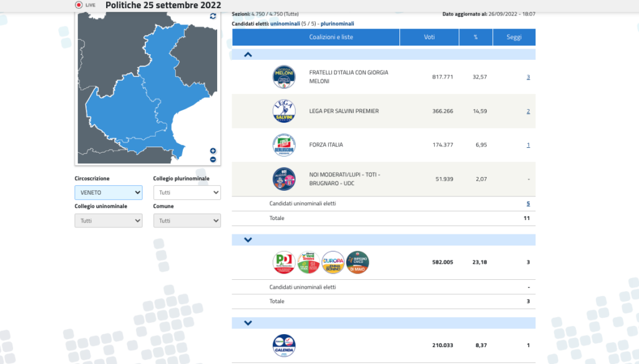This screenshot has height=364, width=639.
Task: Click percentage value 14,59
Action: point(480,111)
